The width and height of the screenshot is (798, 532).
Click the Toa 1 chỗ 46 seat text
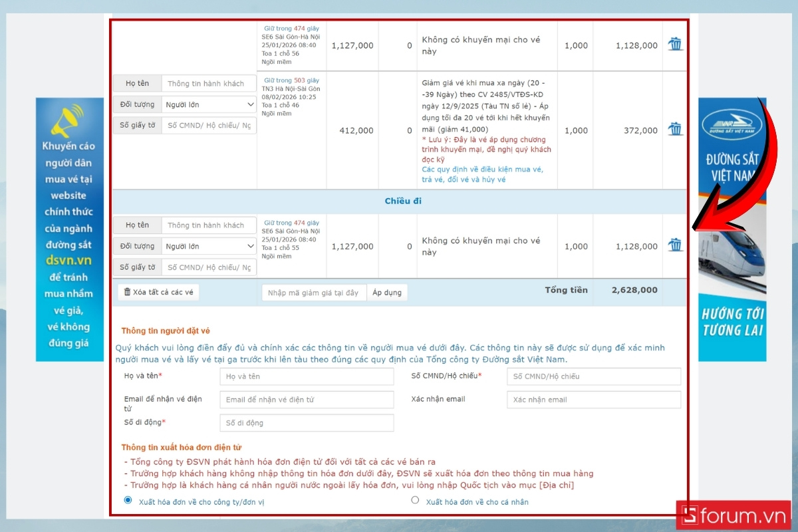[281, 105]
